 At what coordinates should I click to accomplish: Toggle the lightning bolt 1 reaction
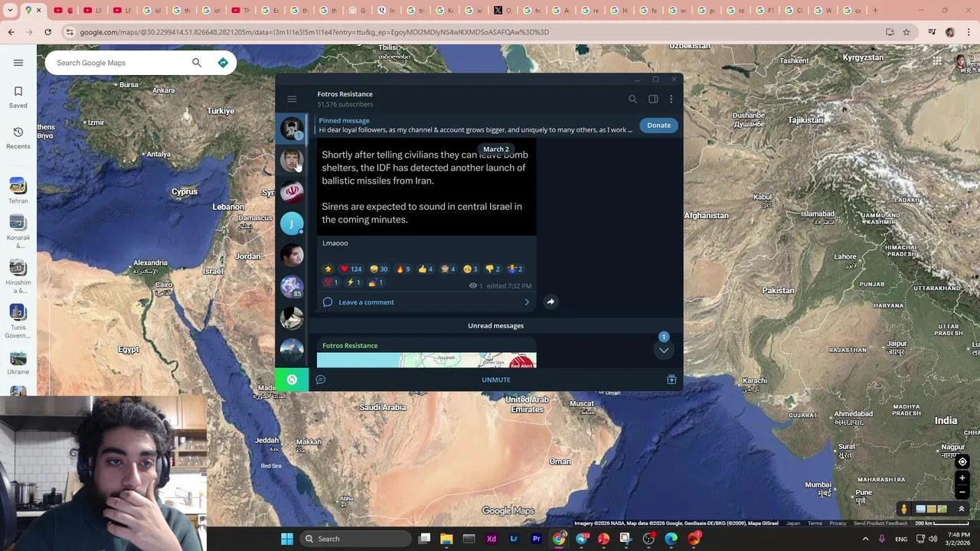point(354,282)
